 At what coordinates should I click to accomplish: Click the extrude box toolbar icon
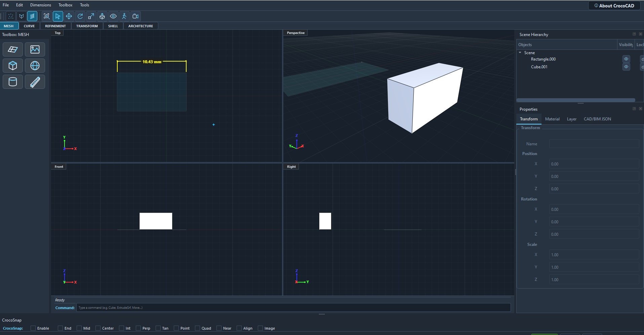point(102,16)
